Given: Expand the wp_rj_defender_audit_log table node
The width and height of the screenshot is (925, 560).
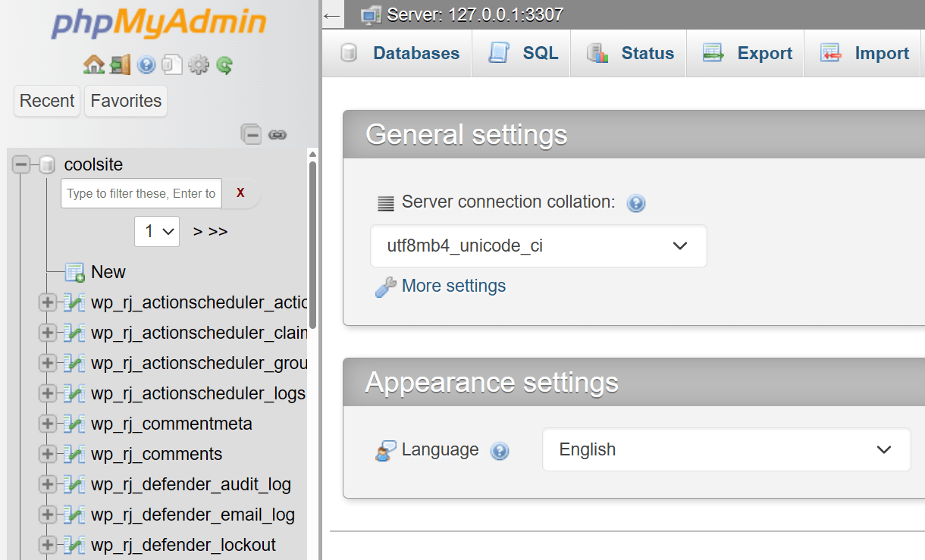Looking at the screenshot, I should 47,484.
